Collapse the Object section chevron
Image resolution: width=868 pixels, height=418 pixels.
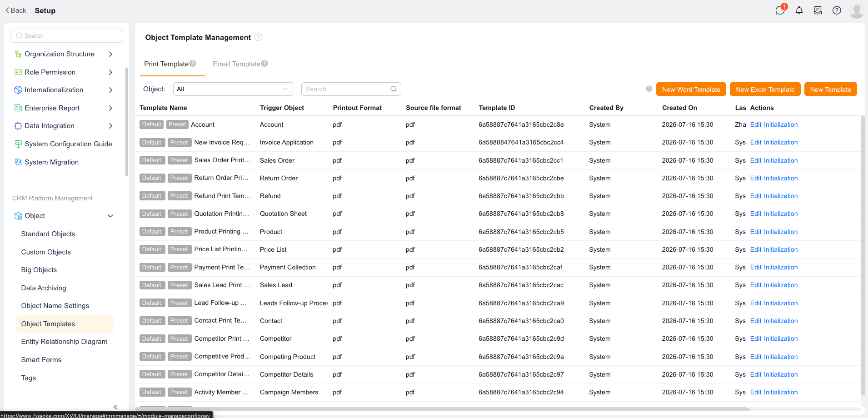110,216
